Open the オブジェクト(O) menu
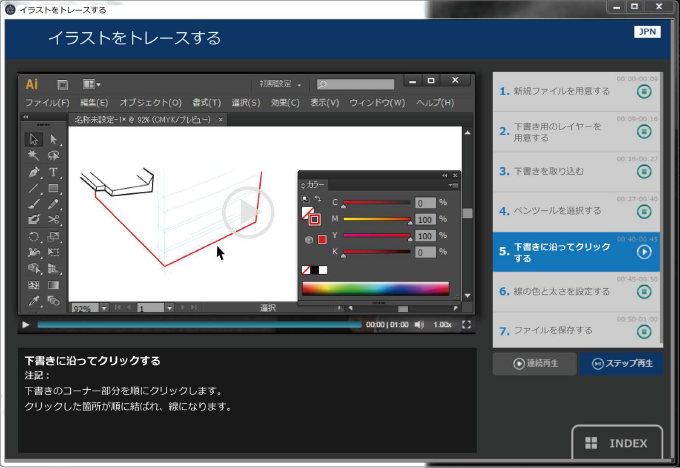Image resolution: width=680 pixels, height=468 pixels. [x=150, y=102]
